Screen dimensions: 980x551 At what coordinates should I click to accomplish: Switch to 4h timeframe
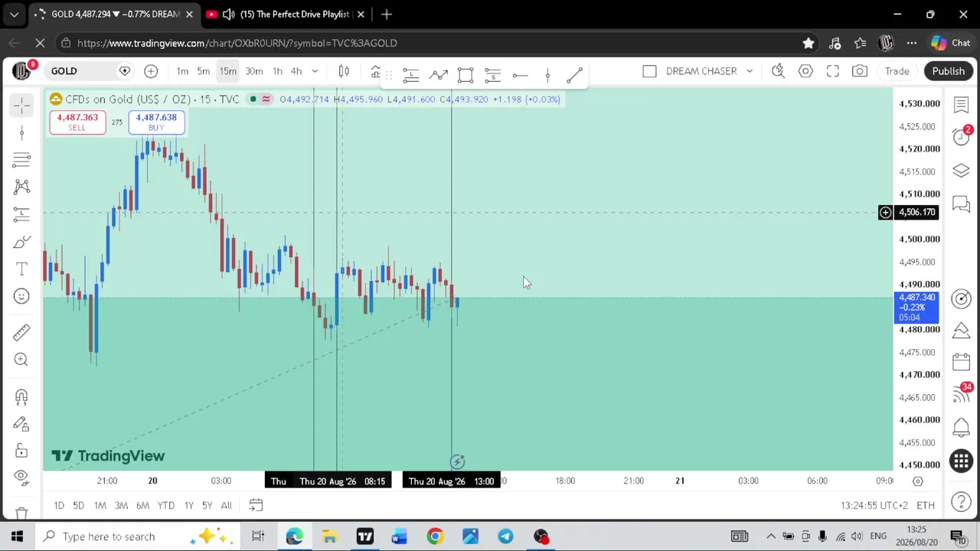click(x=296, y=71)
